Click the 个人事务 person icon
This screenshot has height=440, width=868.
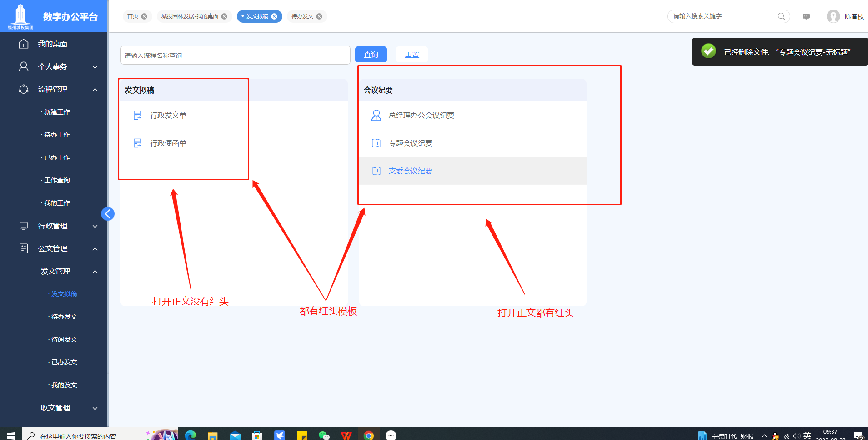(x=24, y=66)
